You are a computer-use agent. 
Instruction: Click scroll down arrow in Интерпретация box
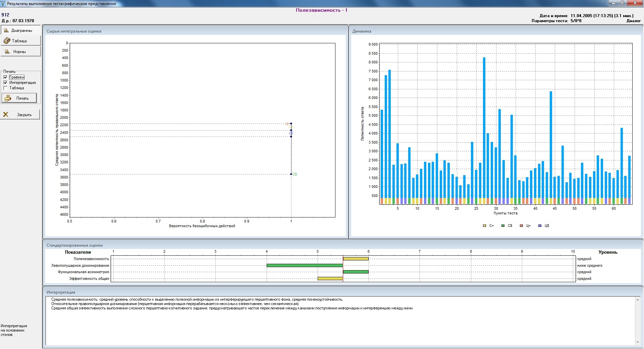pos(638,342)
